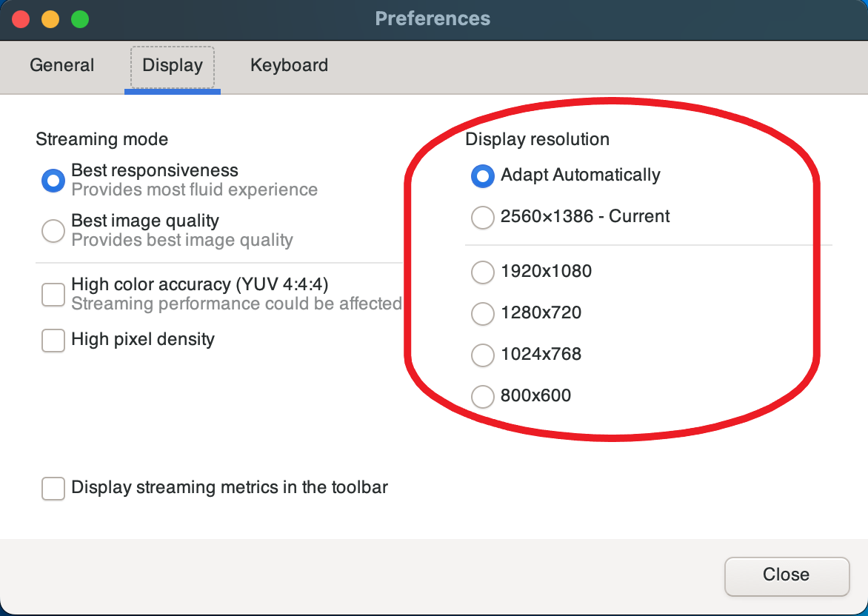Enable High color accuracy (YUV 4:4:4)
Image resolution: width=868 pixels, height=616 pixels.
(53, 294)
